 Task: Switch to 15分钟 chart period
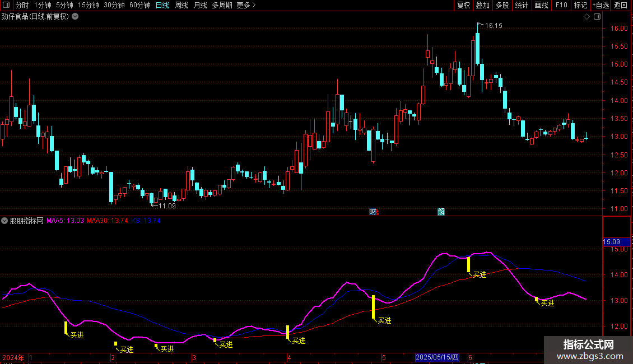coord(88,5)
